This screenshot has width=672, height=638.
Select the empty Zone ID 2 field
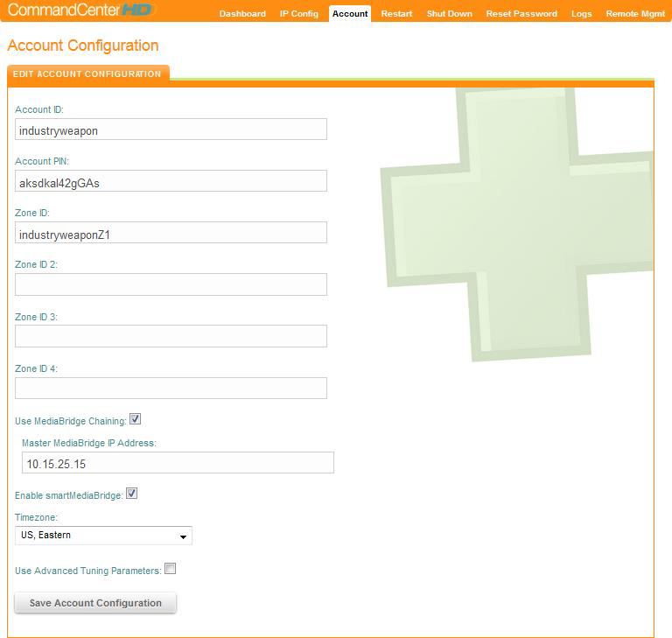pyautogui.click(x=171, y=284)
